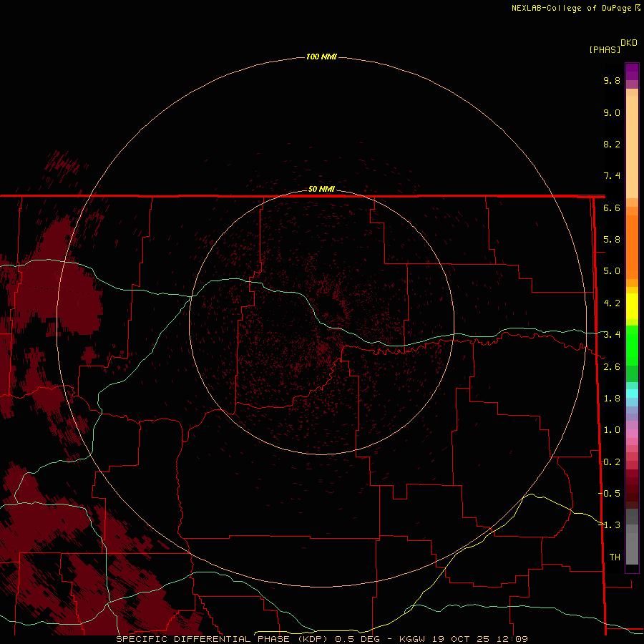Viewport: 644px width, 644px height.
Task: Click the KGGW radar site identifier
Action: tap(413, 639)
